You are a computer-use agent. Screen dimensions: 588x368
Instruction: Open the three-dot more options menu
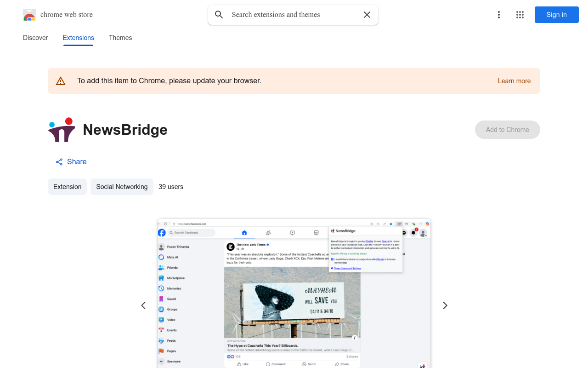(x=499, y=15)
